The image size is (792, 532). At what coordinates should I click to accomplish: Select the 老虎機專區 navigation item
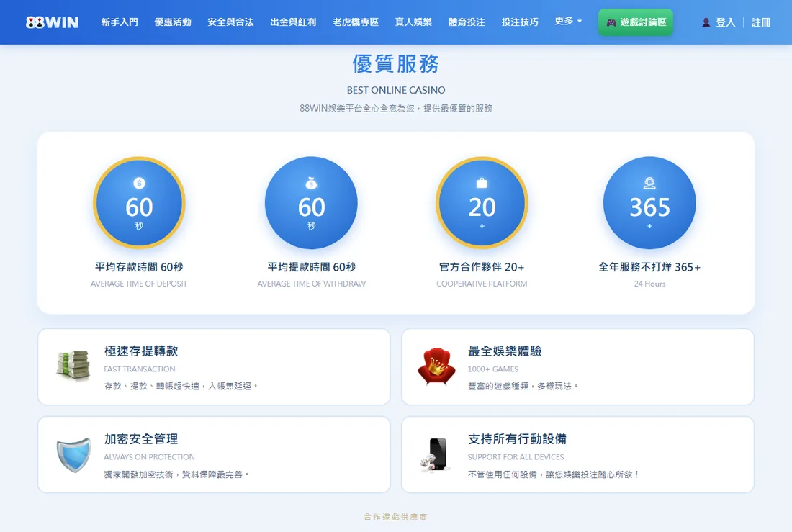click(356, 22)
